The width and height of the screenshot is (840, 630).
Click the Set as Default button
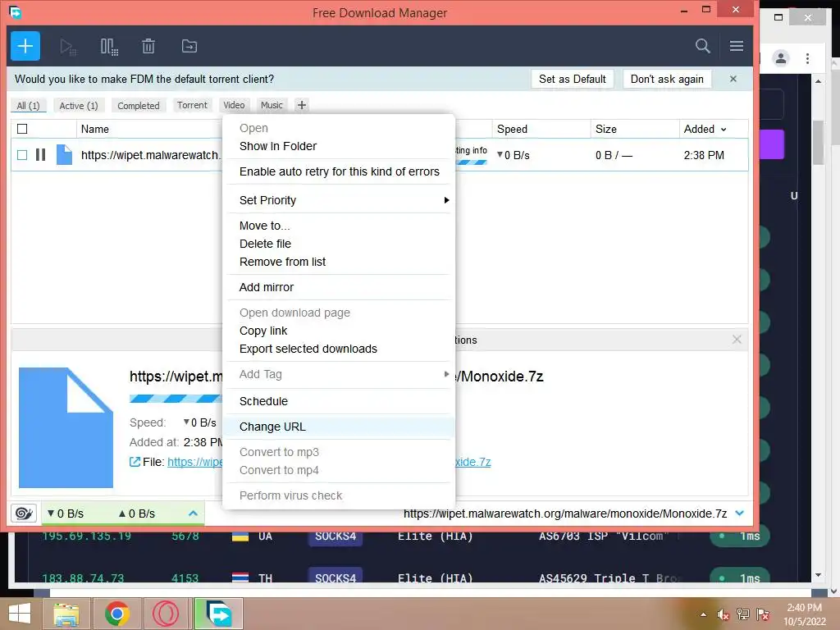point(572,79)
